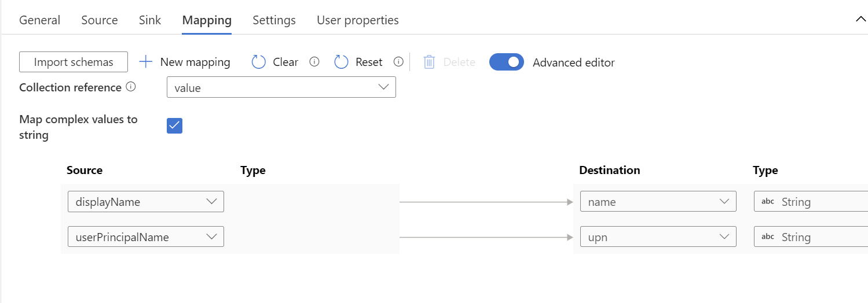Screen dimensions: 868x303
Task: Toggle the Advanced editor switch
Action: click(507, 62)
